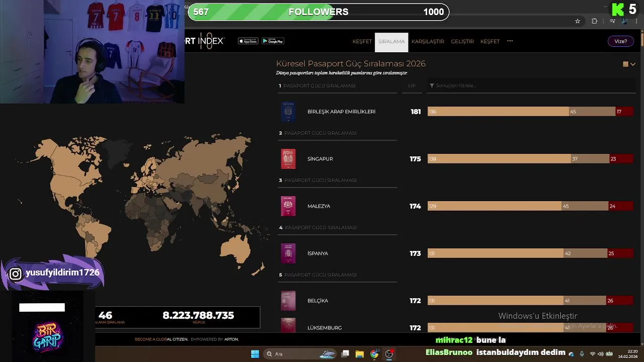Switch to Google Chrome in the taskbar
644x362 pixels.
tap(374, 354)
